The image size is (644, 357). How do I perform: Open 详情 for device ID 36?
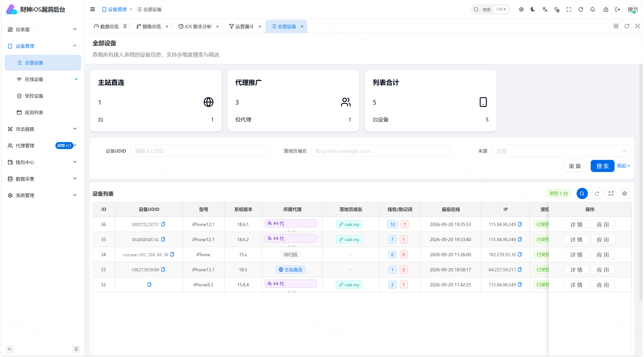[x=576, y=225]
